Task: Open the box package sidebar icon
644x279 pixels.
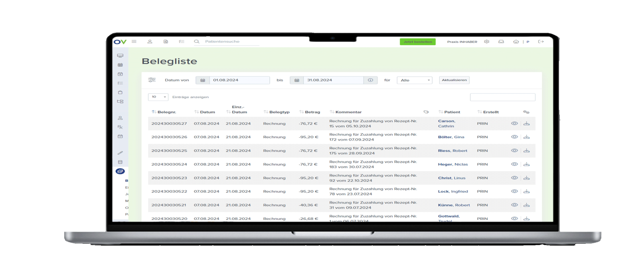Action: pyautogui.click(x=120, y=92)
